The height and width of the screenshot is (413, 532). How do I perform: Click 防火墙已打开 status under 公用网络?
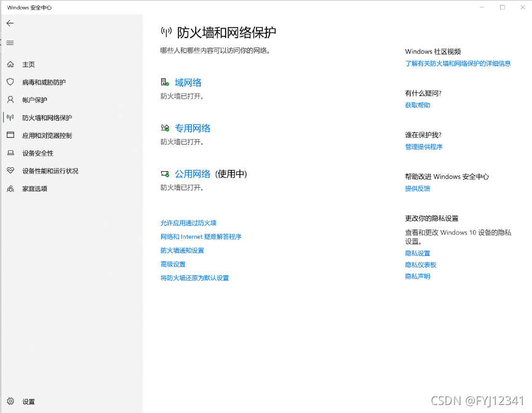(182, 188)
